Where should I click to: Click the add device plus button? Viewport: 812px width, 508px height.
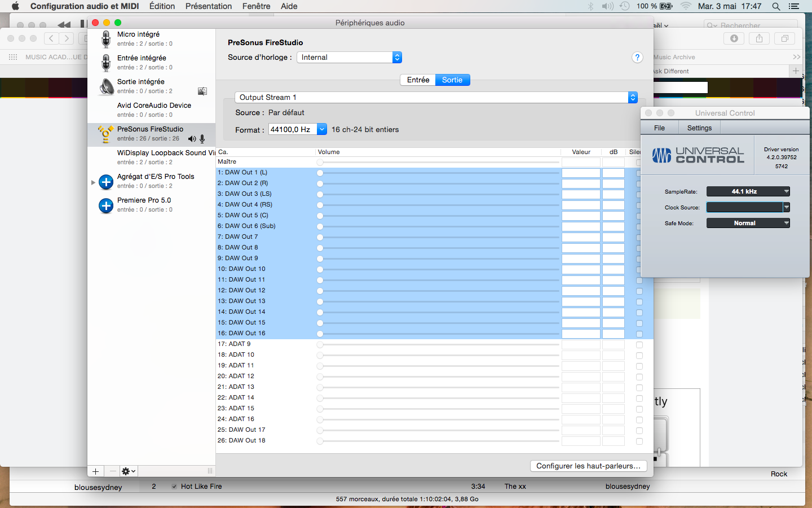pyautogui.click(x=96, y=471)
